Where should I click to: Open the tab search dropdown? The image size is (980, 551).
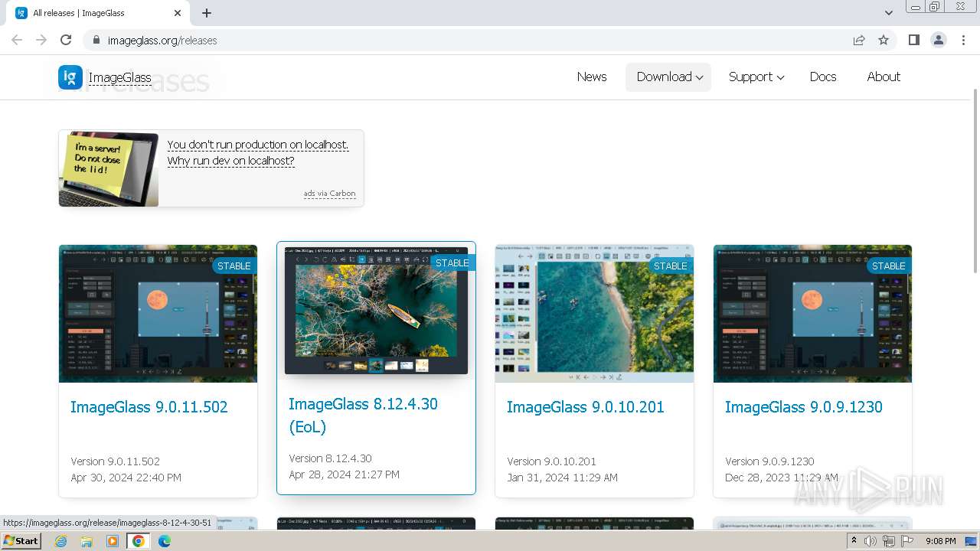(888, 13)
